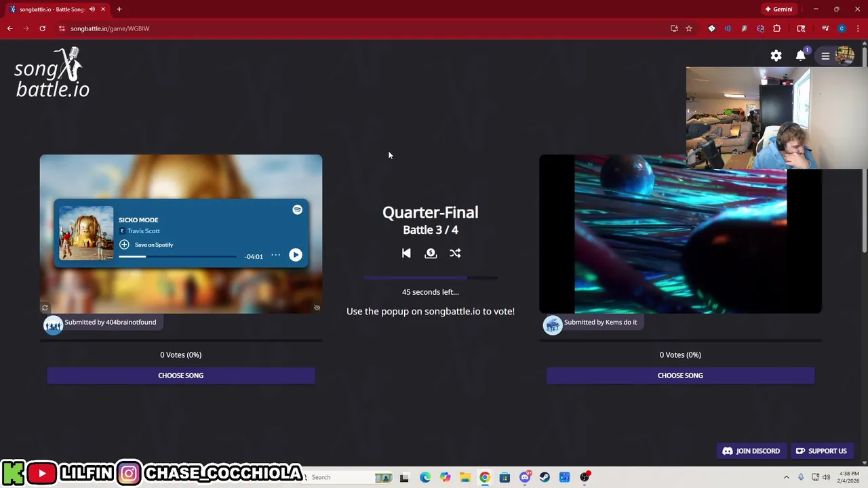
Task: Play SICKO MODE in the Spotify embed
Action: 295,255
